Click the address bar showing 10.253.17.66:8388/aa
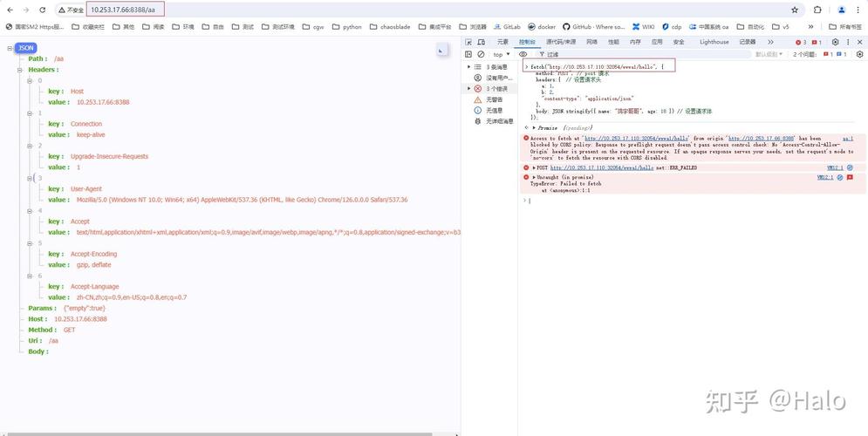868x436 pixels. [x=123, y=10]
